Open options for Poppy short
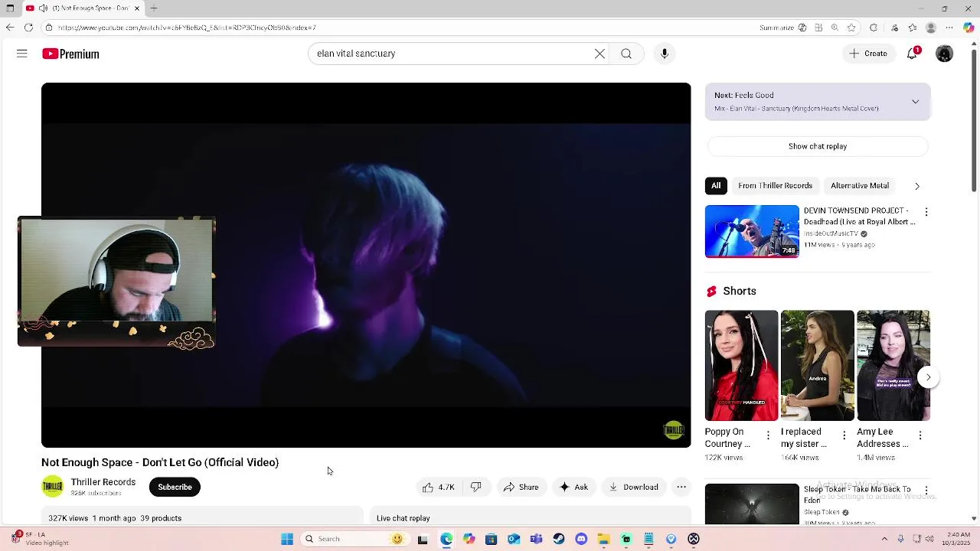980x551 pixels. coord(769,435)
